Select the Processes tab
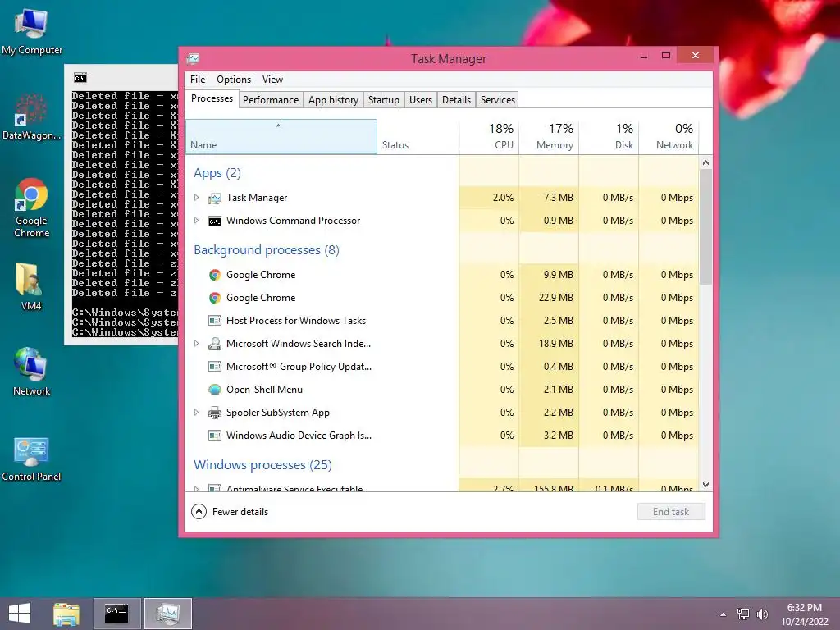 coord(212,99)
